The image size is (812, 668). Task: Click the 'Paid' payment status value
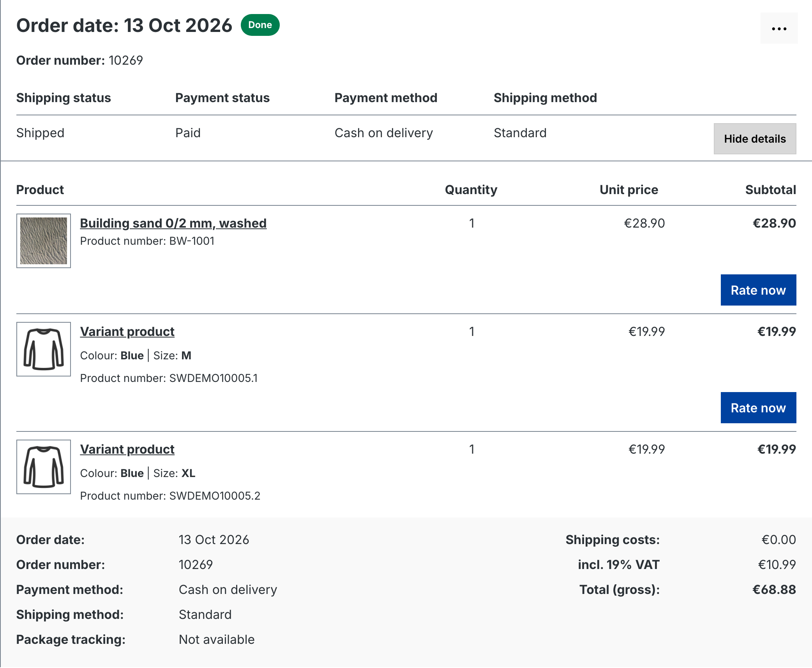point(188,133)
